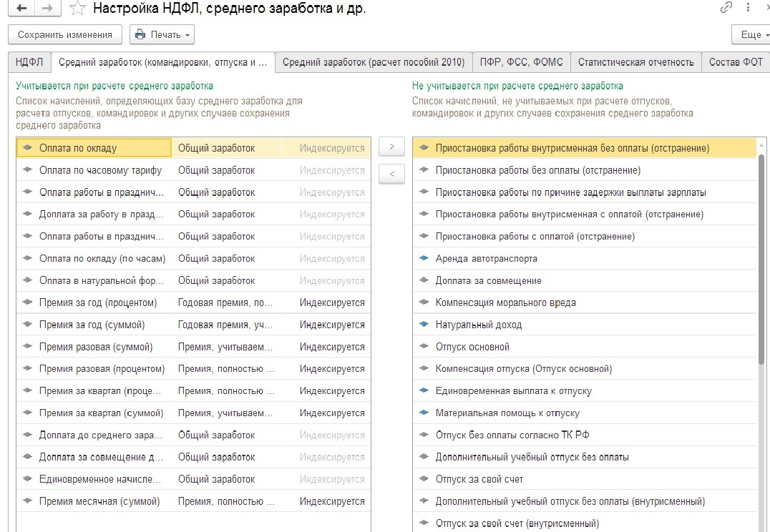Click row icon beside Премия за год (процентом)
Viewport: 770px width, 532px height.
27,302
